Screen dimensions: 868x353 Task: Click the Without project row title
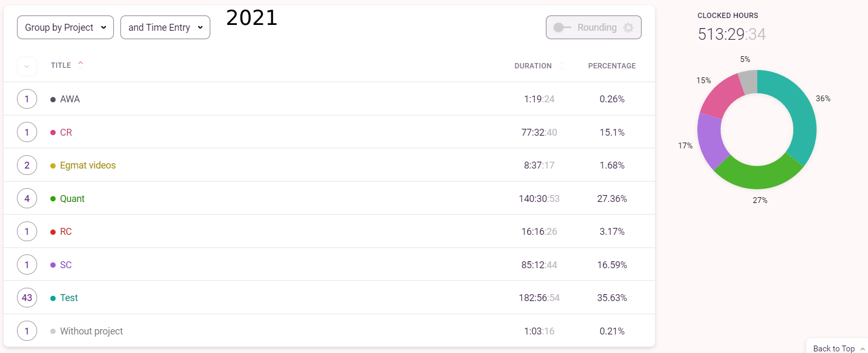tap(91, 331)
